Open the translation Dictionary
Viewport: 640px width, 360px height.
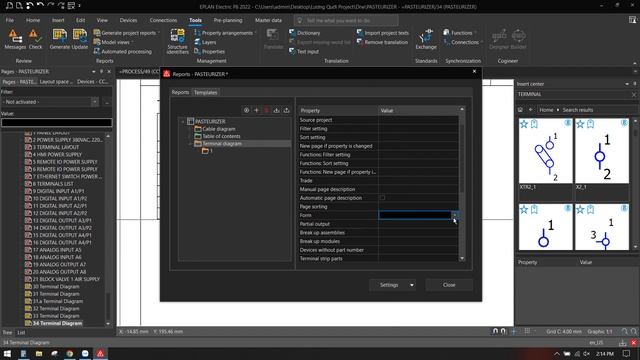[x=304, y=33]
